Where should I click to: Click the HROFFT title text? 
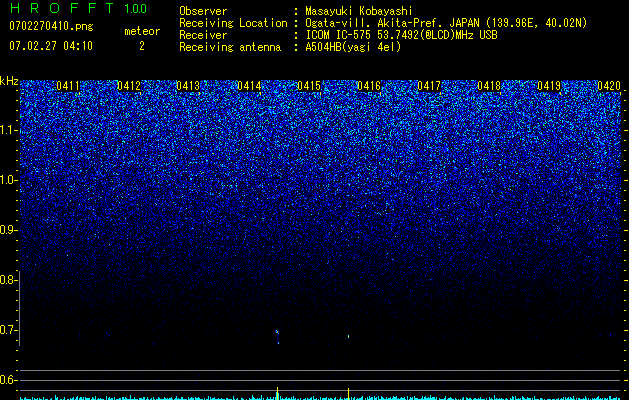click(63, 8)
